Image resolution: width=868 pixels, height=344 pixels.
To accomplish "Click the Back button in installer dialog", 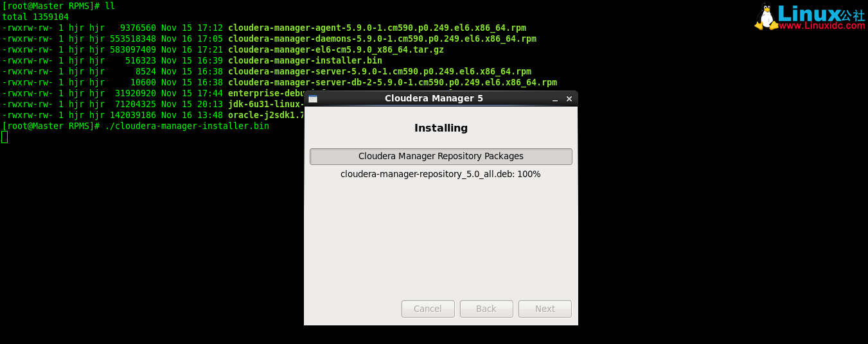I will [486, 309].
